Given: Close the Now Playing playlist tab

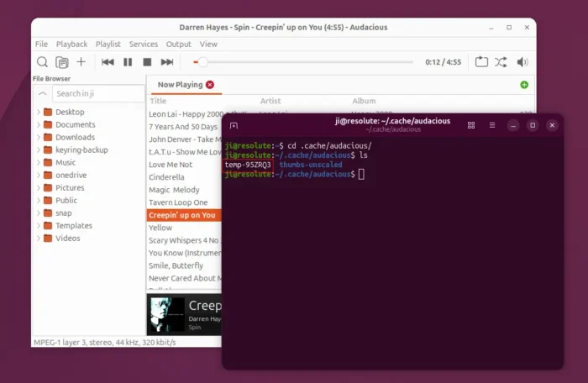Looking at the screenshot, I should (210, 85).
